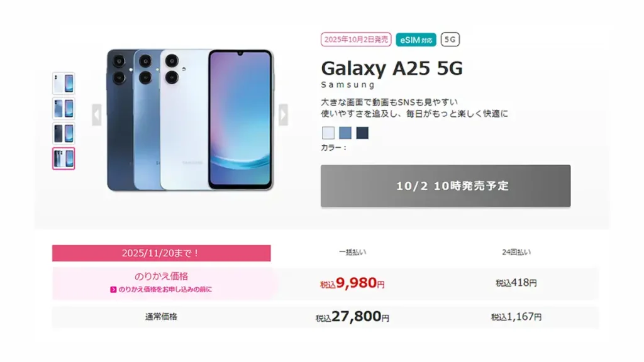Choose the dark navy color swatch

(x=362, y=133)
